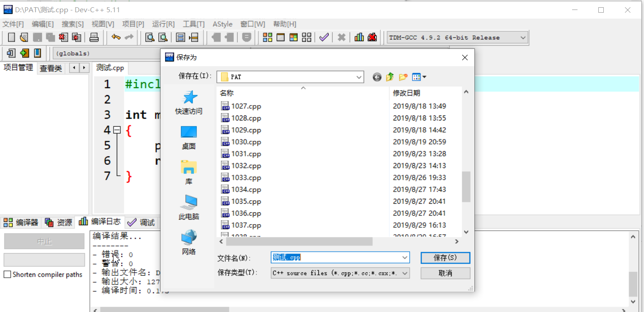Open Quick Access in dialog sidebar
Screen dimensions: 644x312
(189, 102)
